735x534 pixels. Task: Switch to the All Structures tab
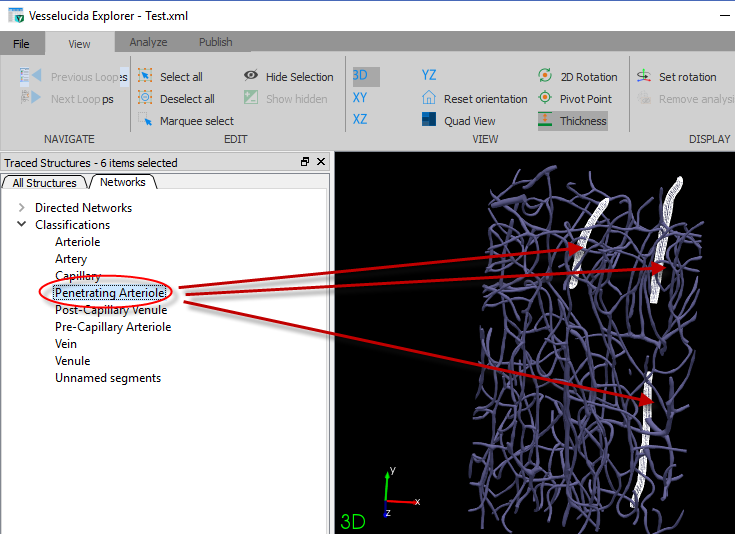point(44,183)
